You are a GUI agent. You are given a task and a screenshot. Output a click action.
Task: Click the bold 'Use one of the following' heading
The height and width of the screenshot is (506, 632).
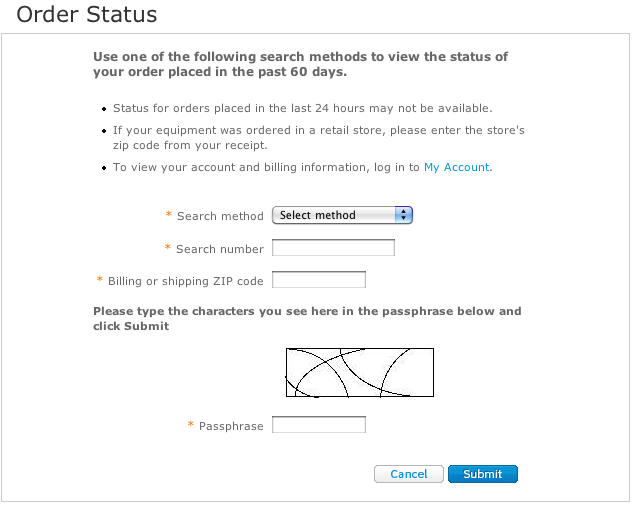pos(300,64)
